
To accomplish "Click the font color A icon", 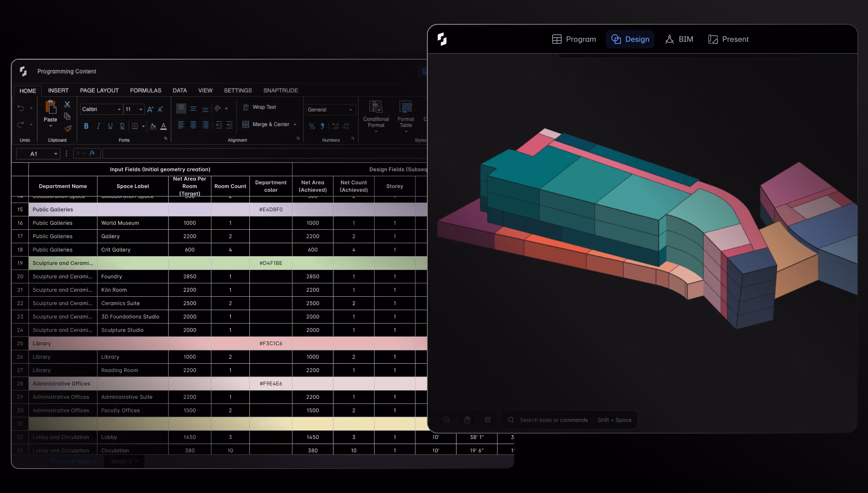I will (164, 126).
